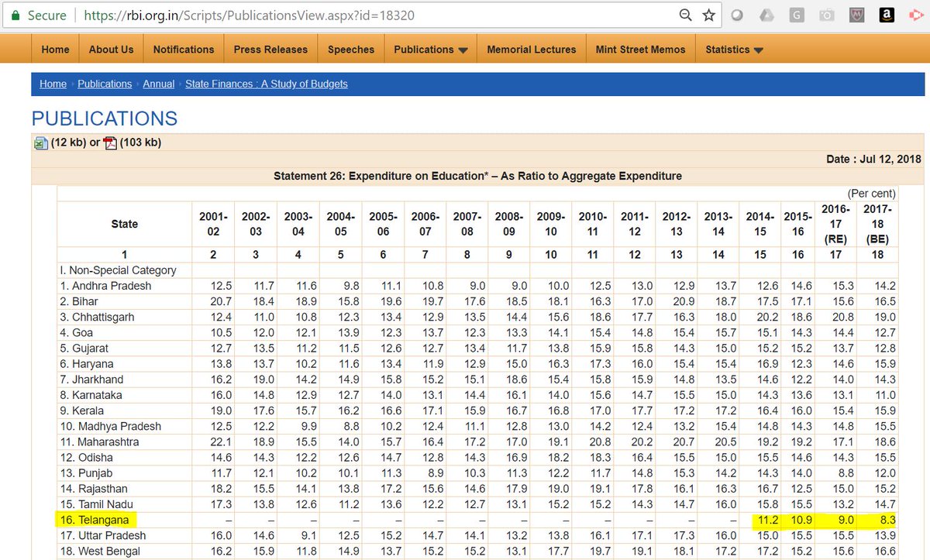This screenshot has width=930, height=560.
Task: Click Chhattisgarh's 2016-17 value 20.8
Action: click(844, 318)
